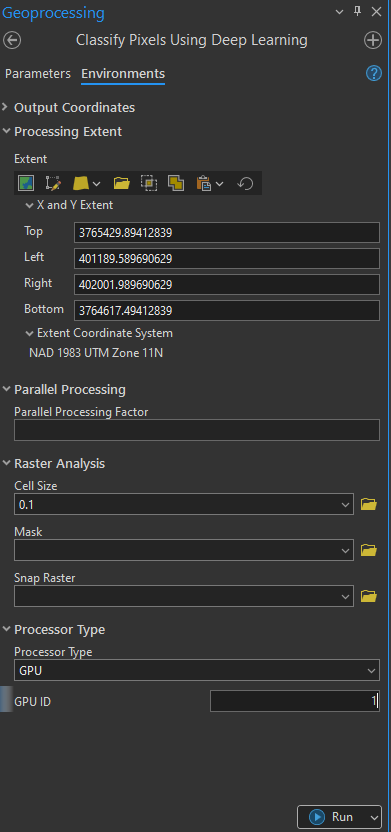The image size is (391, 832).
Task: Browse for Cell Size raster folder icon
Action: tap(369, 504)
